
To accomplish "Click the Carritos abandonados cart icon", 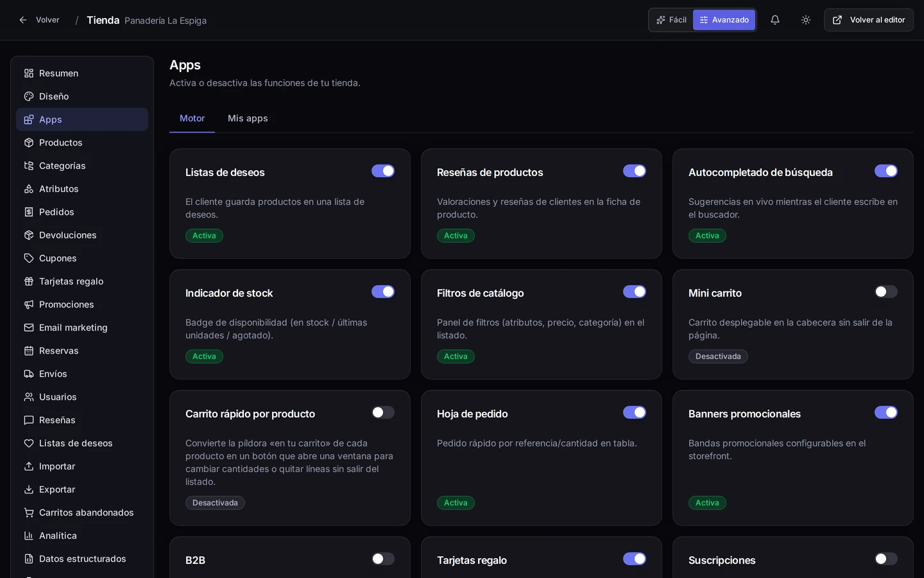I will (x=29, y=512).
